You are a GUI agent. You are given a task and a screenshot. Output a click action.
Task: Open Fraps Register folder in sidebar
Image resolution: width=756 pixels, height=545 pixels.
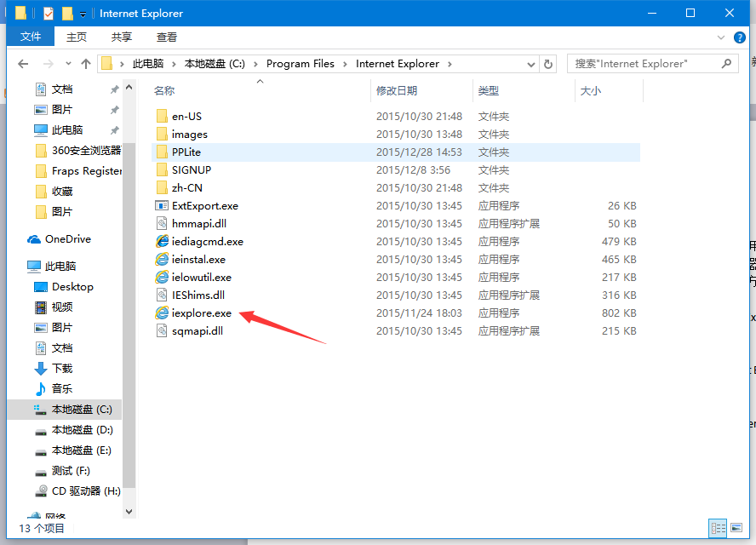(x=86, y=170)
